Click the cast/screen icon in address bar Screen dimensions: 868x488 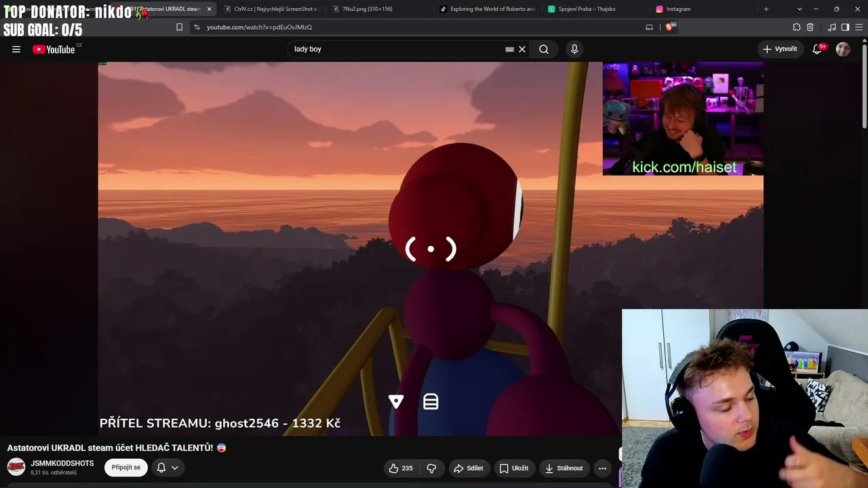pos(649,27)
